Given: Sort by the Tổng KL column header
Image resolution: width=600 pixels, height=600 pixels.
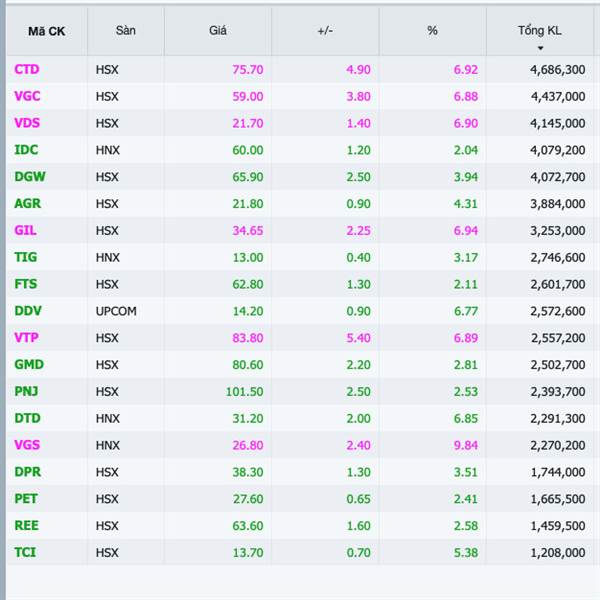Looking at the screenshot, I should click(540, 30).
